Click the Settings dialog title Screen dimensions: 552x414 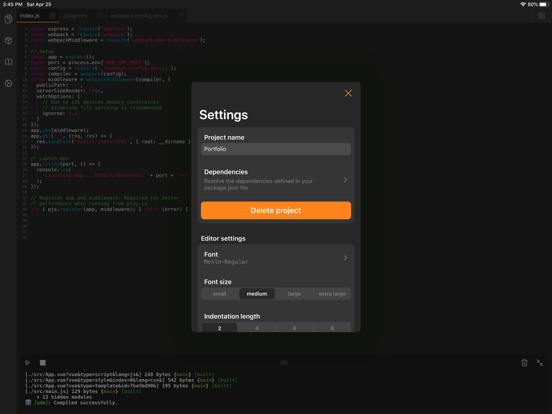(x=224, y=115)
